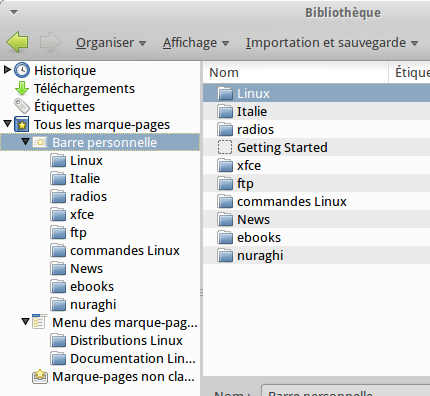Click the Nom field at bottom
430x396 pixels.
346,391
